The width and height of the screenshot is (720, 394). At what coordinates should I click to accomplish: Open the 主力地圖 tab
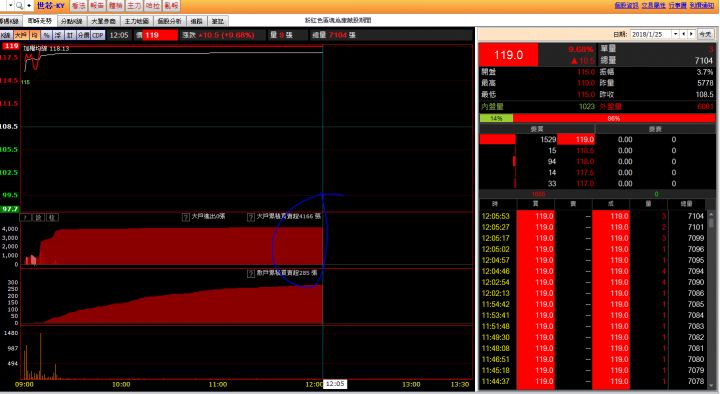[136, 21]
